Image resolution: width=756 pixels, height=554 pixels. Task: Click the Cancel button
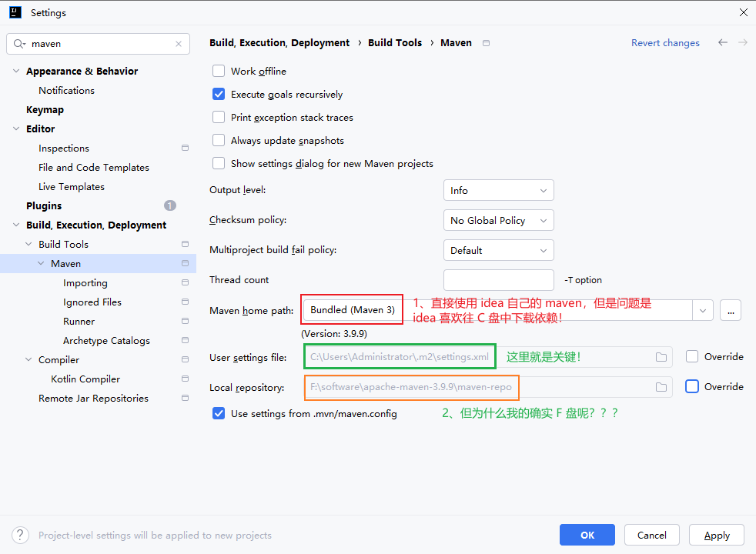pos(652,535)
